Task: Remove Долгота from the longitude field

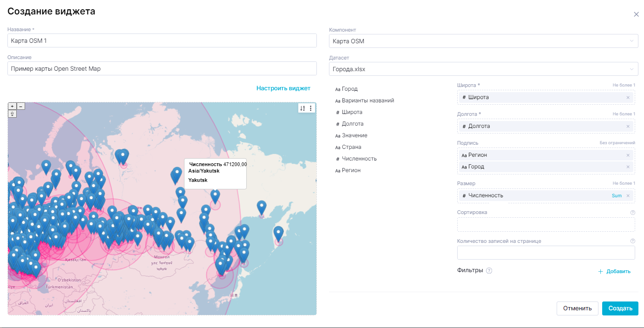Action: 628,126
